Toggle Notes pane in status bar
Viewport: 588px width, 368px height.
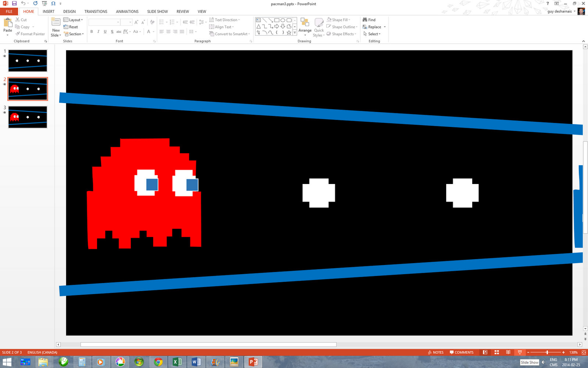436,352
